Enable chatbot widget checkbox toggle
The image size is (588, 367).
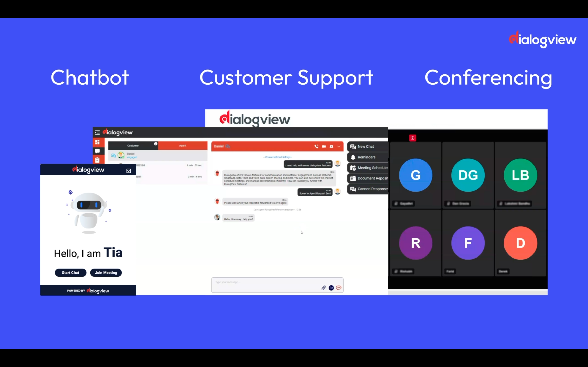click(129, 171)
